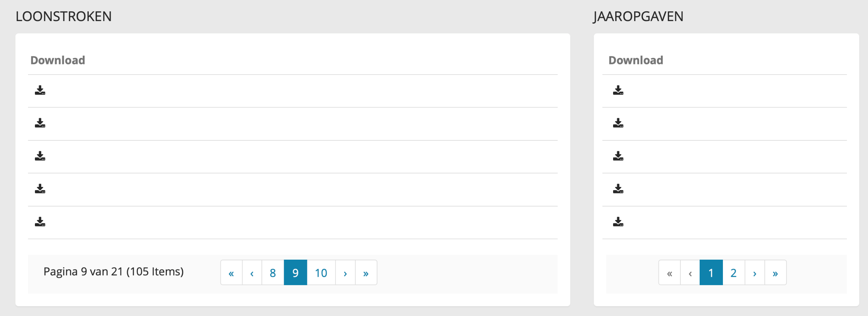
Task: Download the second Jaaropgaven annual statement
Action: tap(618, 123)
